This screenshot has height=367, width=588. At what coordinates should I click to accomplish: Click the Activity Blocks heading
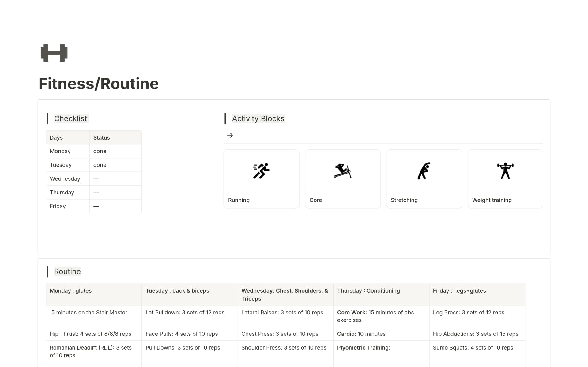point(258,118)
